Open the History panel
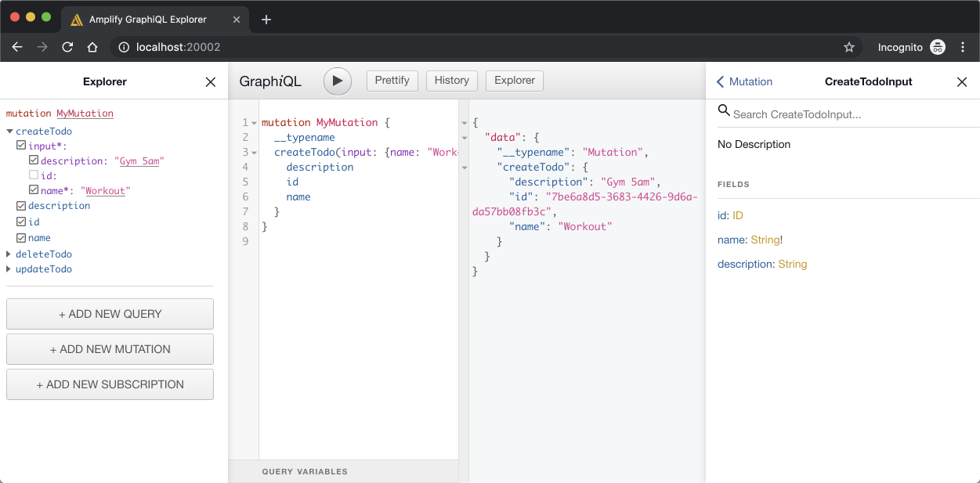Screen dimensions: 980x483 [x=451, y=81]
